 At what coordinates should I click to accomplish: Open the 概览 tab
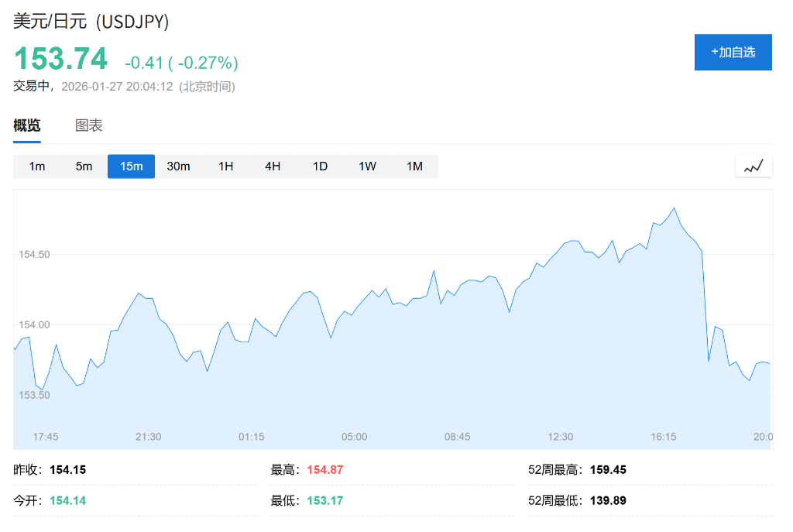[27, 125]
